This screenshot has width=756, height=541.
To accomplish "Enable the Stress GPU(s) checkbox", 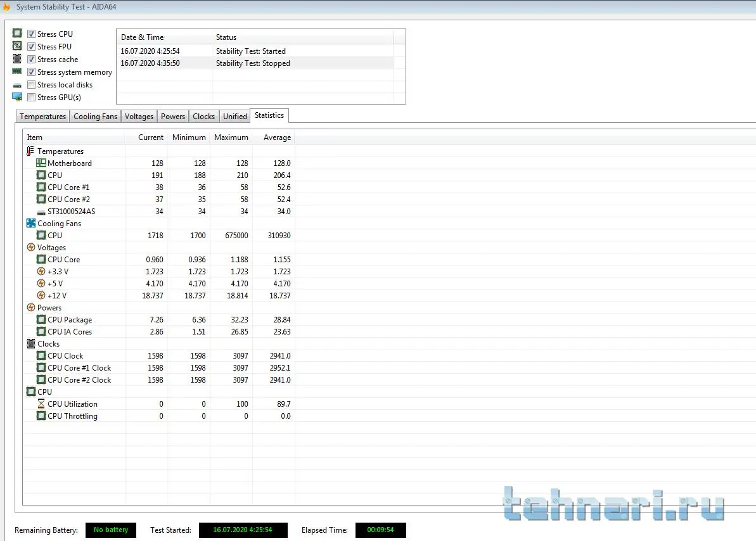I will 31,98.
